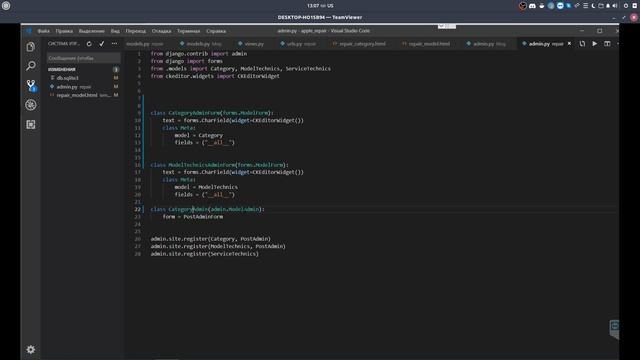Viewport: 640px width, 360px height.
Task: Click the power icon in system tray
Action: (626, 6)
